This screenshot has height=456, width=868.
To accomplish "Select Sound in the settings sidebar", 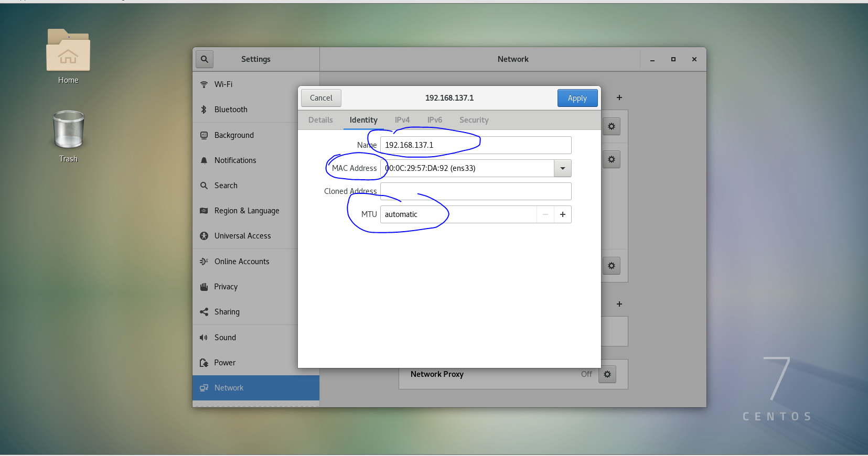I will pyautogui.click(x=256, y=338).
